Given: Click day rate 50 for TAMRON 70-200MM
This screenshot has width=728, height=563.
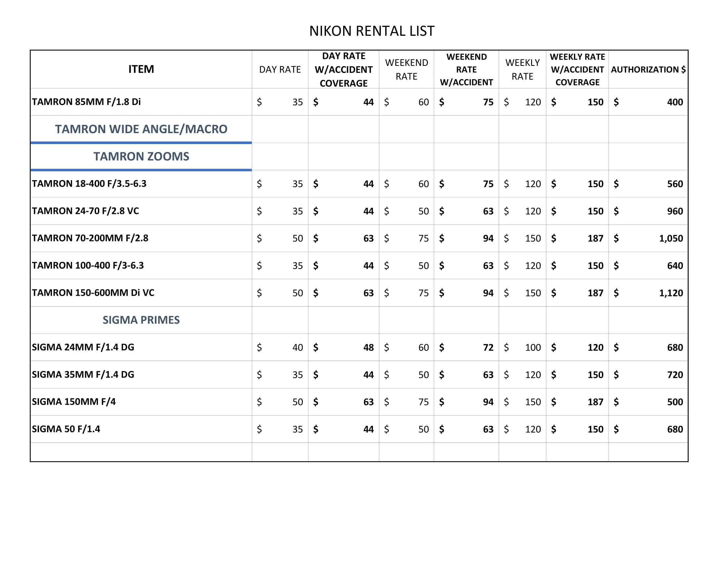Looking at the screenshot, I should pos(298,238).
